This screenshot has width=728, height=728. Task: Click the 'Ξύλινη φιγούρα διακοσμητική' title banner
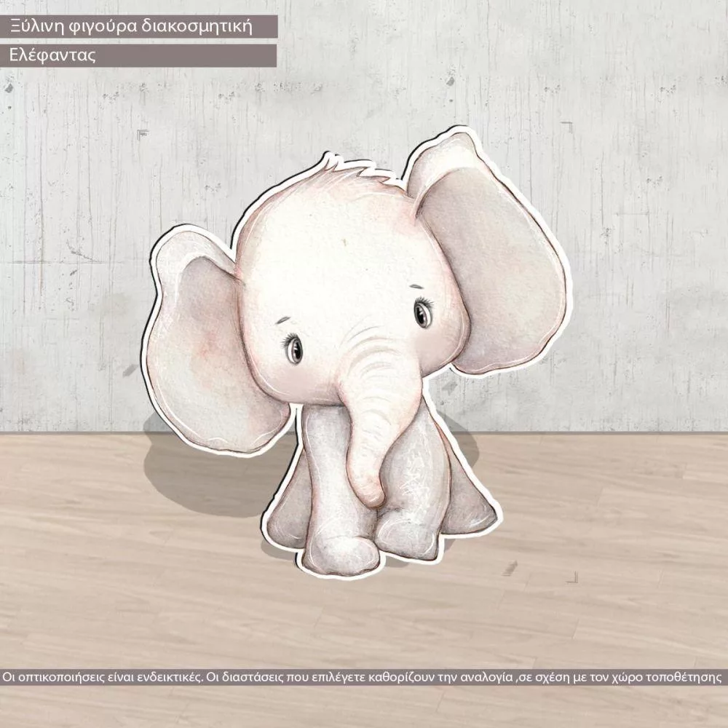[x=138, y=27]
